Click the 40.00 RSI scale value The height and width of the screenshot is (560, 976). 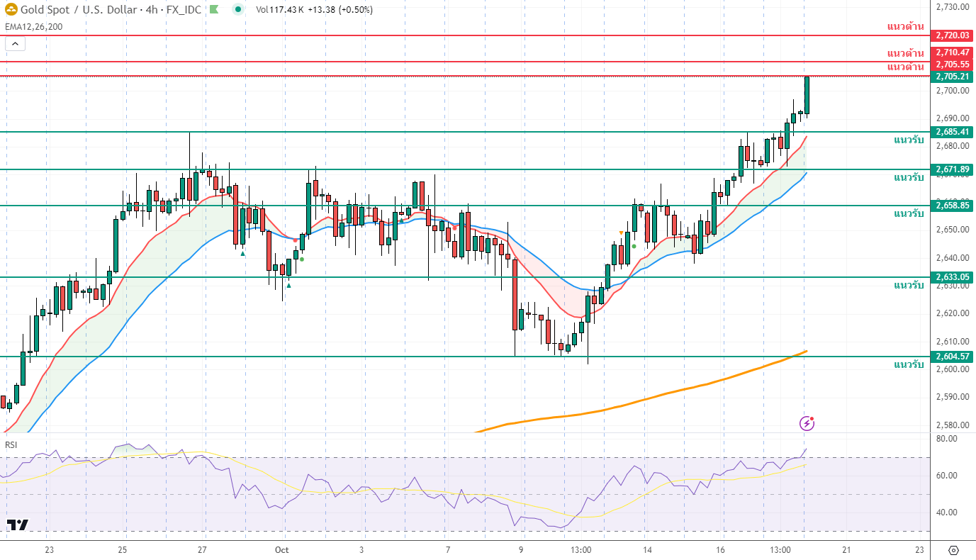(x=946, y=513)
